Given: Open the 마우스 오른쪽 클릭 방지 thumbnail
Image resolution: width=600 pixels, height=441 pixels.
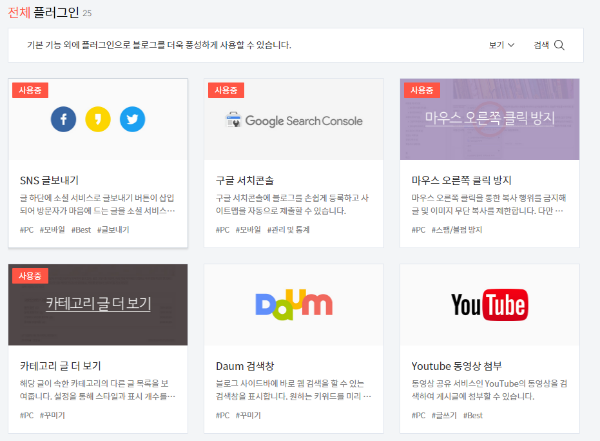Looking at the screenshot, I should pyautogui.click(x=489, y=119).
